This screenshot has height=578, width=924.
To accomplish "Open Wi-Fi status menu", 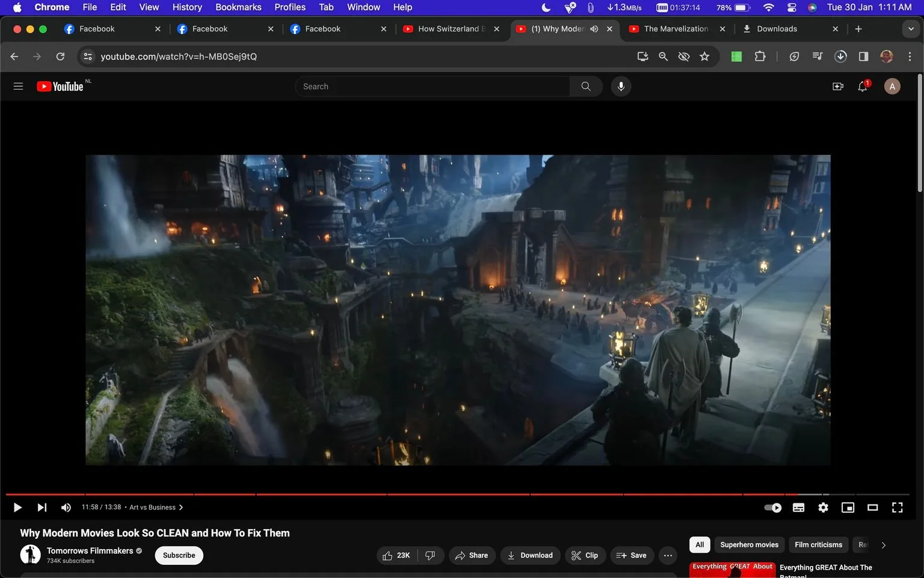I will (768, 7).
